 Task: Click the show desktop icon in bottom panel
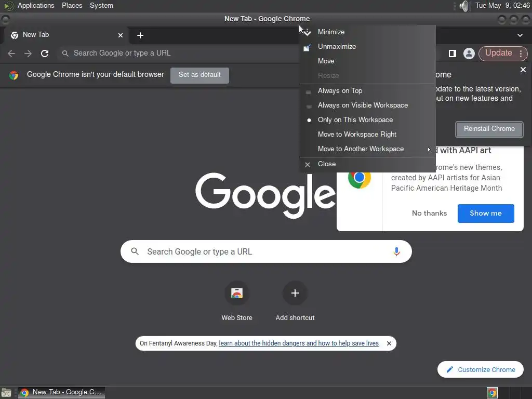pyautogui.click(x=6, y=393)
